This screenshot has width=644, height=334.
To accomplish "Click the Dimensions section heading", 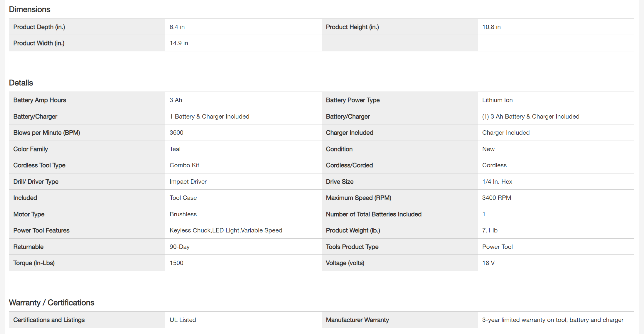I will point(30,9).
